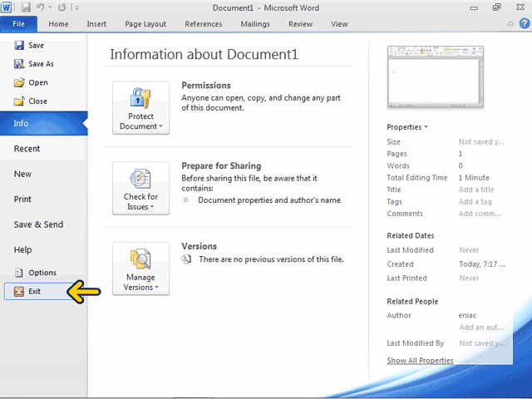Image resolution: width=532 pixels, height=399 pixels.
Task: Open Customize Quick Access Toolbar dropdown
Action: pos(76,7)
